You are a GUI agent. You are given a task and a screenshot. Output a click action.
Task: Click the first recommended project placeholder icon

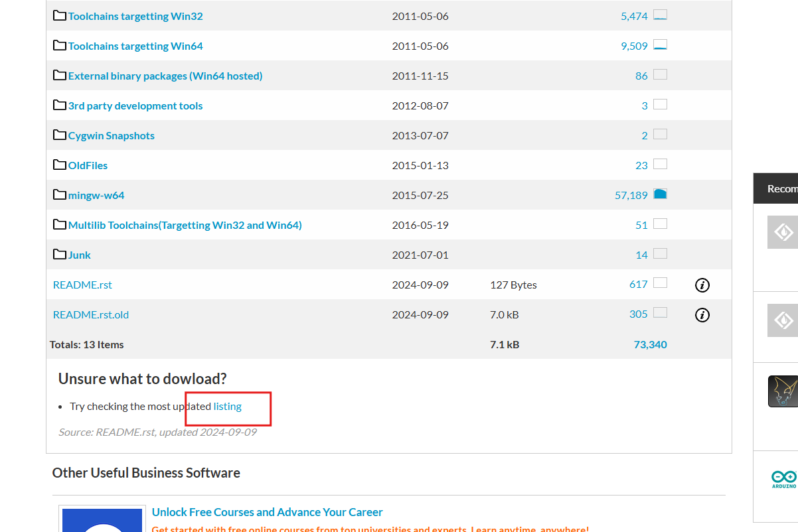click(x=783, y=232)
